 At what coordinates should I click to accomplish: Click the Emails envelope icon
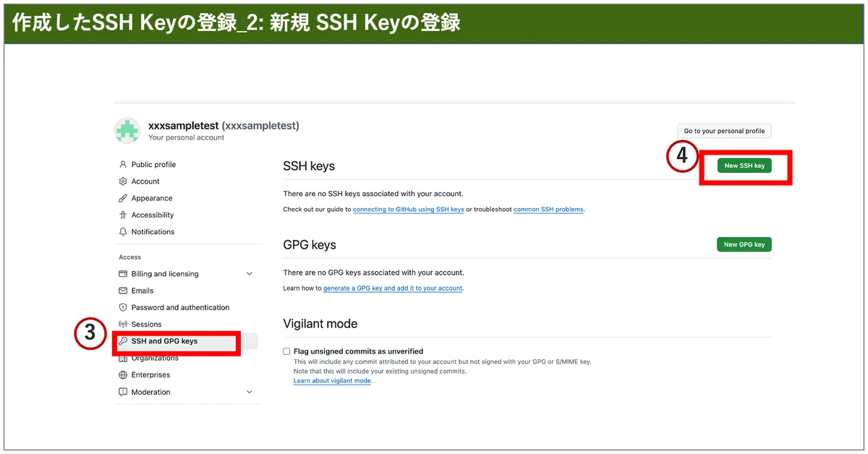(x=123, y=291)
